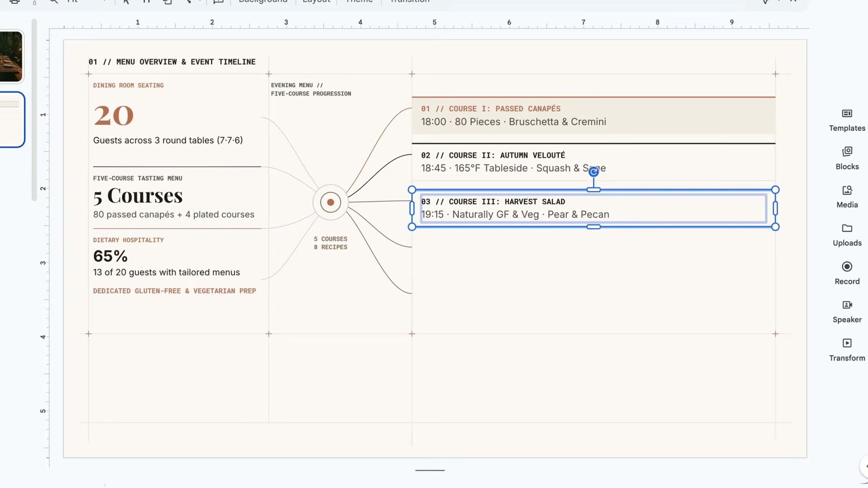The width and height of the screenshot is (868, 488).
Task: Select '01 // COURSE I: PASSED CANAPÉS' heading
Action: 490,109
